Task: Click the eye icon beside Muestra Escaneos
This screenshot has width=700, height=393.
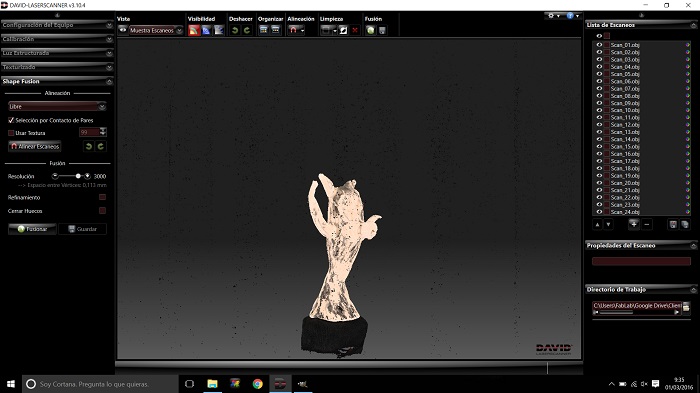Action: click(x=123, y=30)
